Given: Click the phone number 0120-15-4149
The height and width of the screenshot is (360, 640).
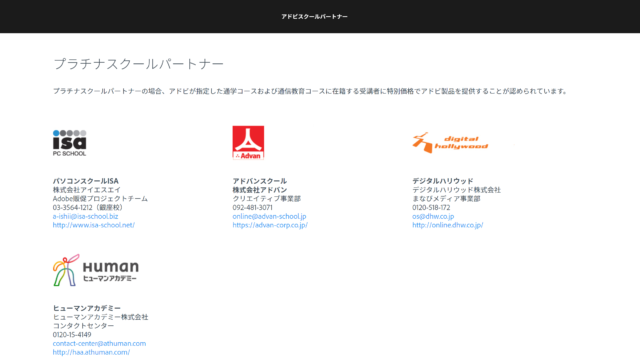Looking at the screenshot, I should [72, 335].
